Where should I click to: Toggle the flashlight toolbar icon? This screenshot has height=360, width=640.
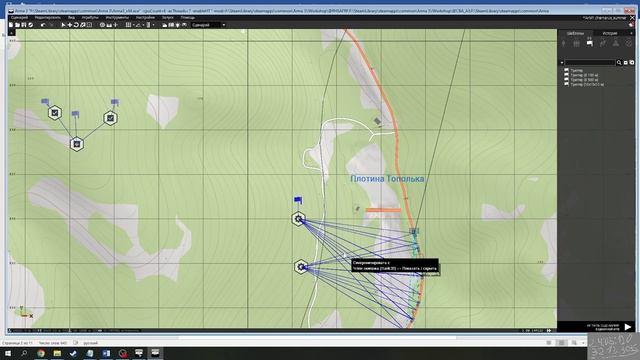tap(178, 25)
